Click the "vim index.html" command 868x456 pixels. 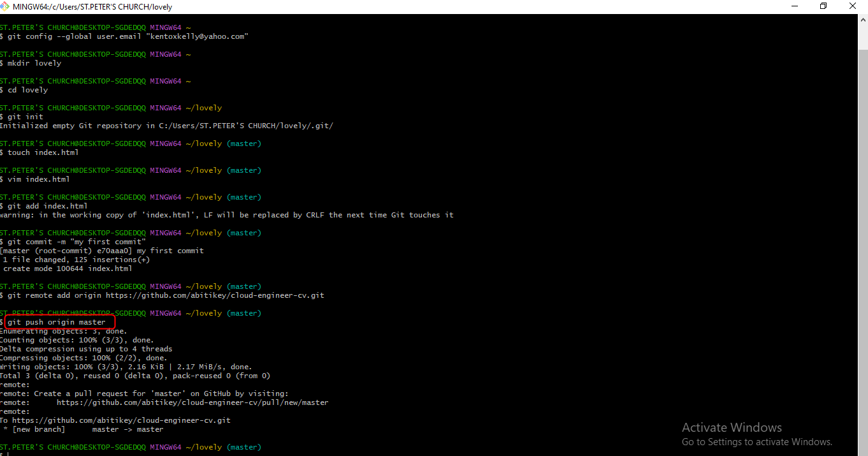click(x=39, y=179)
